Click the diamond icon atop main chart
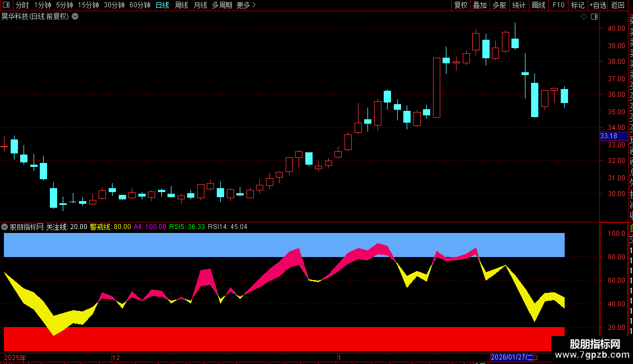 tap(584, 17)
